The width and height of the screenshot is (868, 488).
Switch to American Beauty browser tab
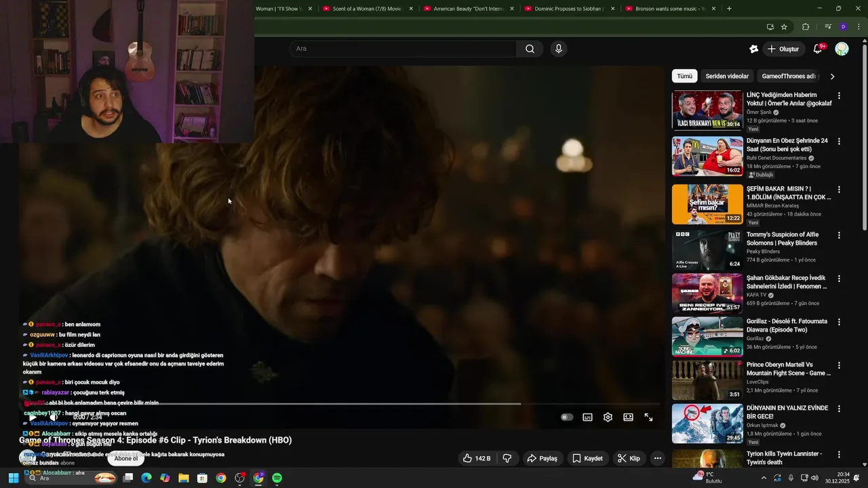point(468,9)
